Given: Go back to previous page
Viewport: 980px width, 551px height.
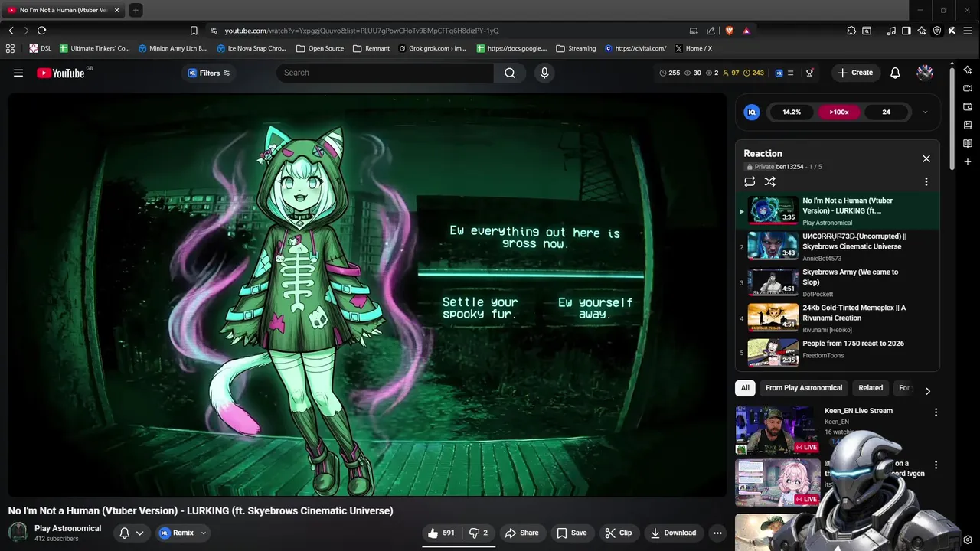Looking at the screenshot, I should [x=11, y=31].
